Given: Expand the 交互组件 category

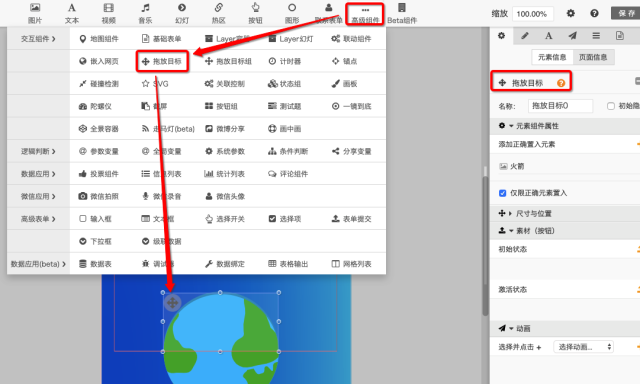Looking at the screenshot, I should (x=38, y=39).
